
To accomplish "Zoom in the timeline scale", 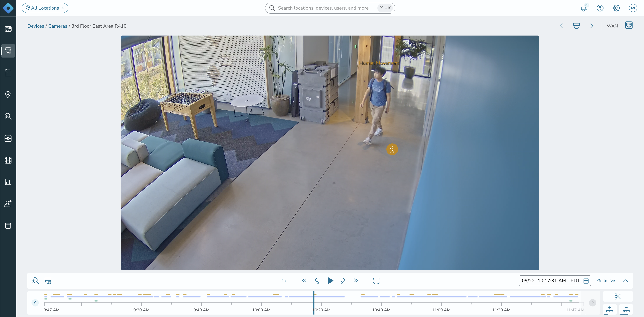I will [x=610, y=309].
